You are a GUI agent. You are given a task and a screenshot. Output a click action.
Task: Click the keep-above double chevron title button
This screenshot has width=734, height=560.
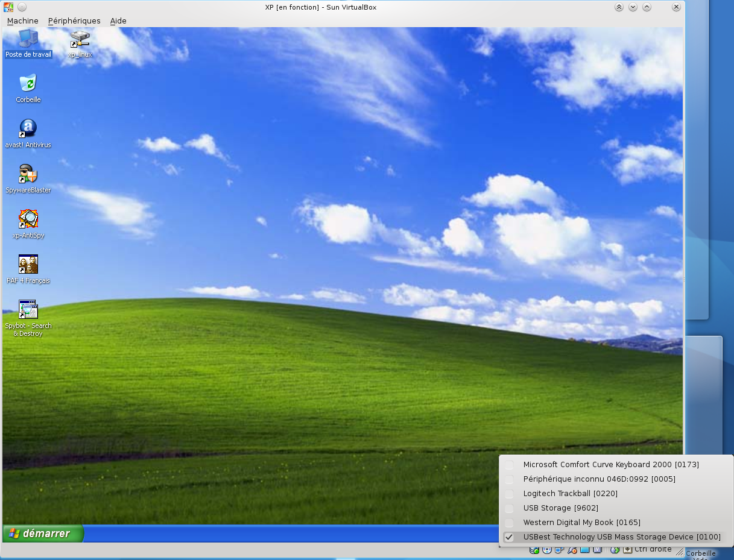tap(619, 7)
